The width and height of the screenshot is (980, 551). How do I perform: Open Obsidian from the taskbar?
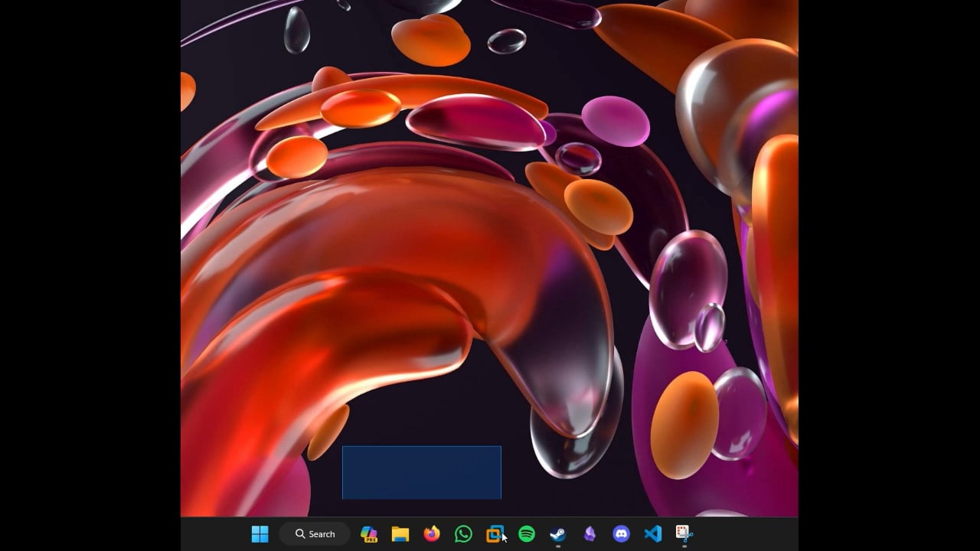click(x=590, y=534)
